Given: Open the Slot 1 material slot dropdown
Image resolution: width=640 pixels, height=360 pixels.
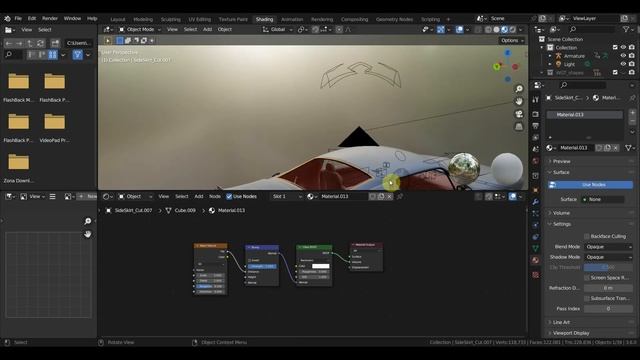Looking at the screenshot, I should click(x=287, y=197).
